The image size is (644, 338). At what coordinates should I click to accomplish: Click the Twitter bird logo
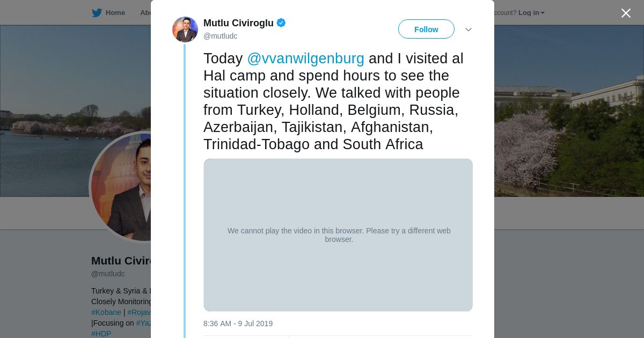click(97, 13)
